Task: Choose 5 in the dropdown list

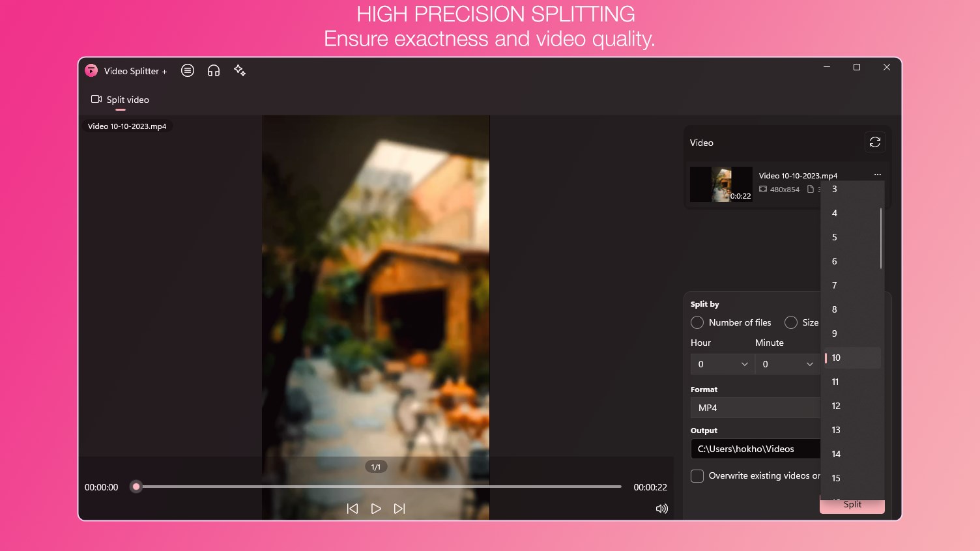Action: [852, 237]
